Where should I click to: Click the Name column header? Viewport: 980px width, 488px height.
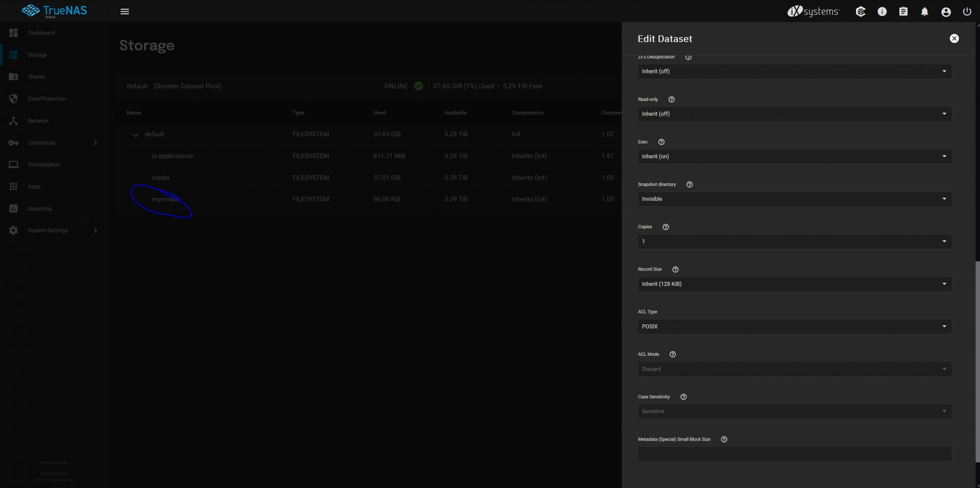pyautogui.click(x=134, y=113)
